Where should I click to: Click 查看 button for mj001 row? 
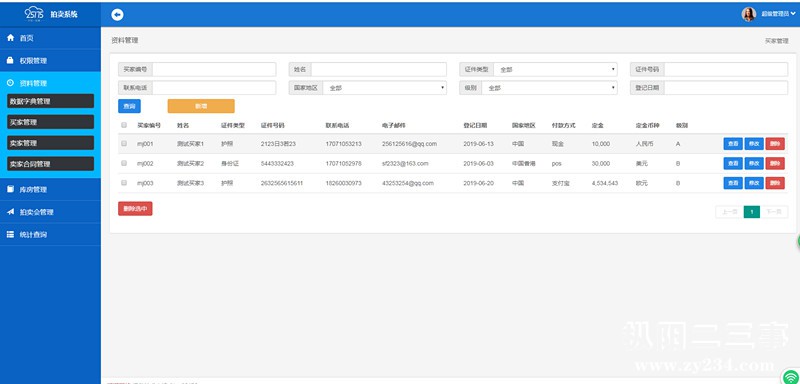(x=733, y=144)
